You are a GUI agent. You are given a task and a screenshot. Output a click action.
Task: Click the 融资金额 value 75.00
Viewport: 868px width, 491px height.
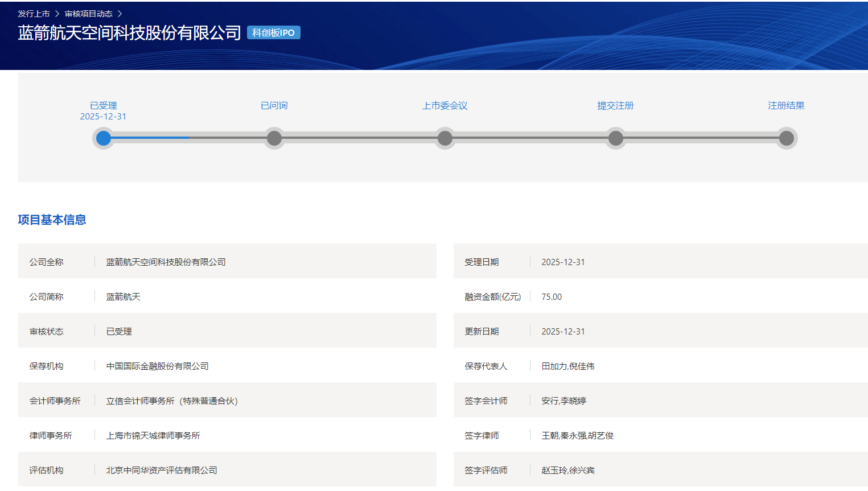pyautogui.click(x=552, y=297)
